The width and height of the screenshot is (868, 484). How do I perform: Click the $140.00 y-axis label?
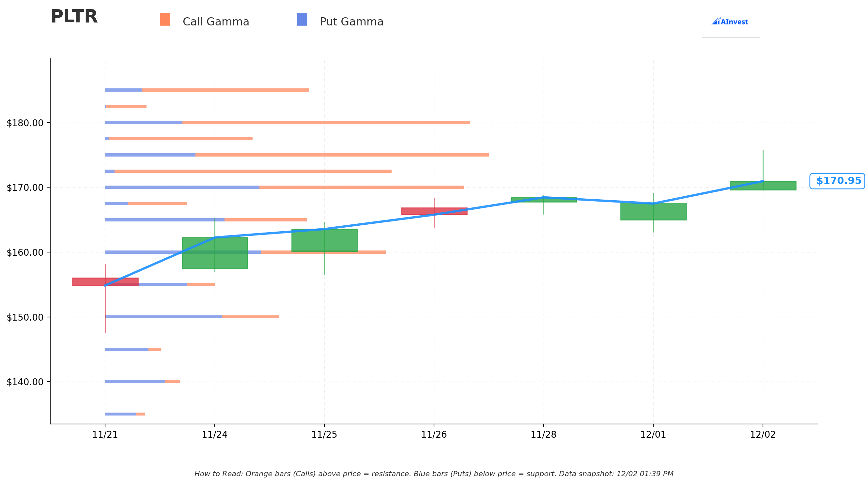pyautogui.click(x=25, y=382)
